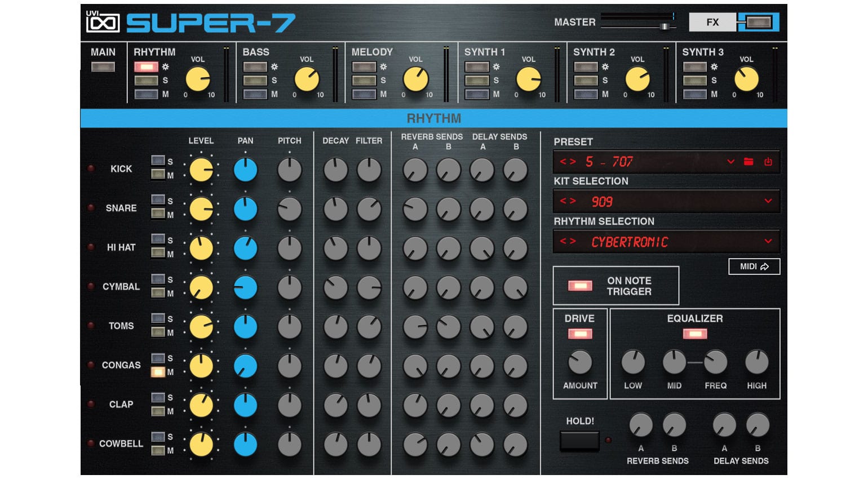Screen dimensions: 868x479
Task: Select the Melody section tab
Action: 372,52
